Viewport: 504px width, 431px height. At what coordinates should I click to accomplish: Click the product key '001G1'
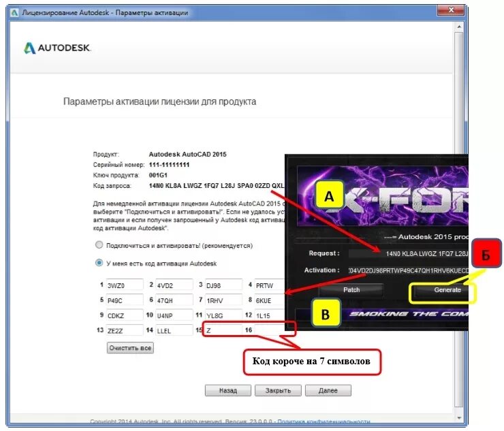tap(158, 176)
